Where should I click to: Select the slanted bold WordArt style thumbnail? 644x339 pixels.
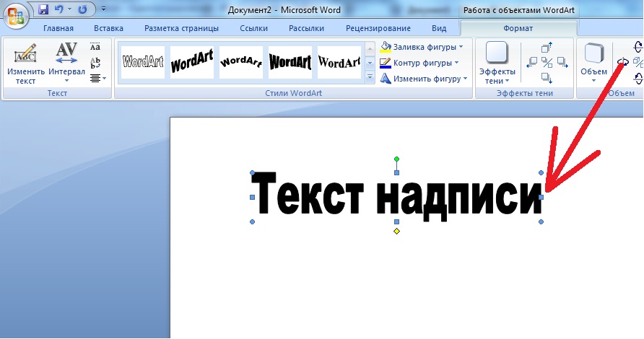pyautogui.click(x=192, y=62)
